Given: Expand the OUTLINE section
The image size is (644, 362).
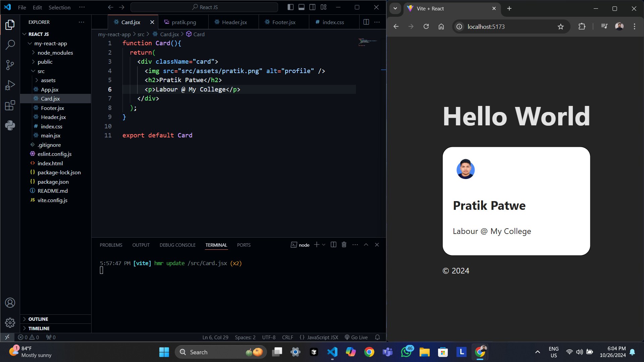Looking at the screenshot, I should (38, 319).
